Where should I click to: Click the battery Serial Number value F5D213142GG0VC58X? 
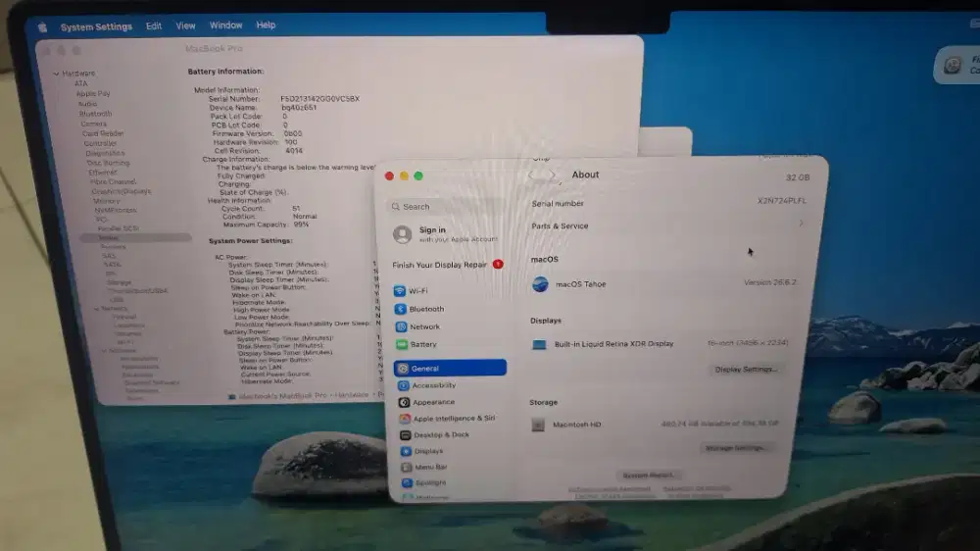(x=319, y=99)
